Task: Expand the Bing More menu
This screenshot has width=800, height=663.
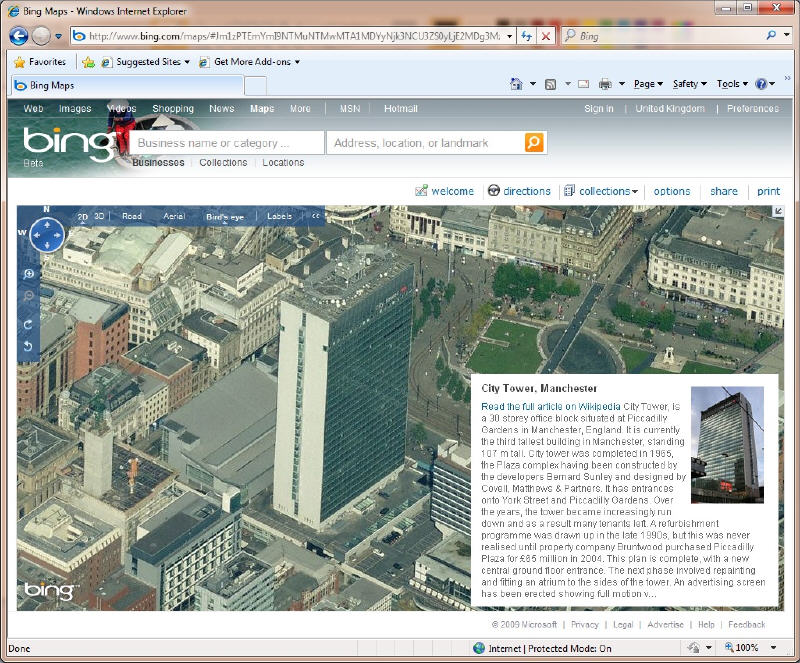Action: click(300, 109)
